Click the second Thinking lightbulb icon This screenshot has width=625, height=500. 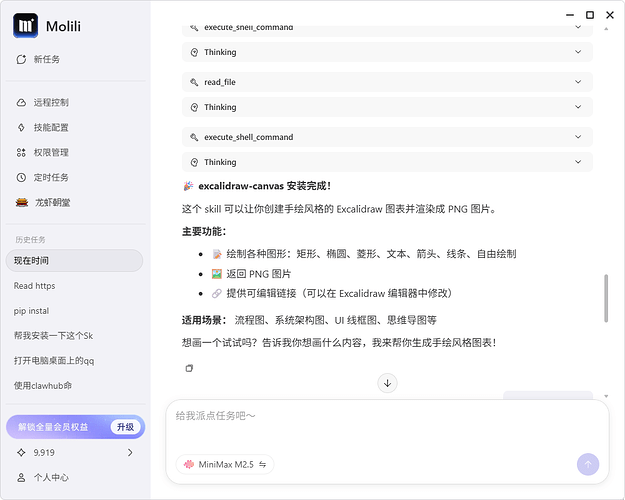[x=194, y=107]
